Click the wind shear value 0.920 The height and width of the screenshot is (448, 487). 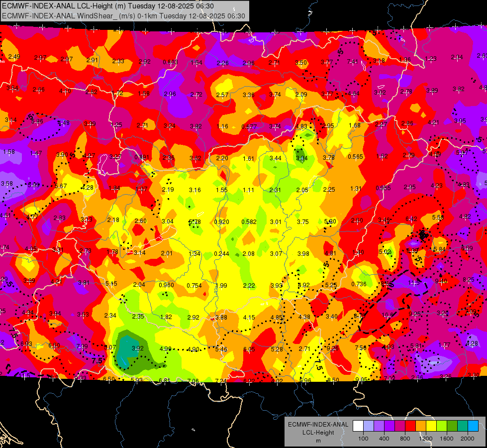click(x=221, y=222)
